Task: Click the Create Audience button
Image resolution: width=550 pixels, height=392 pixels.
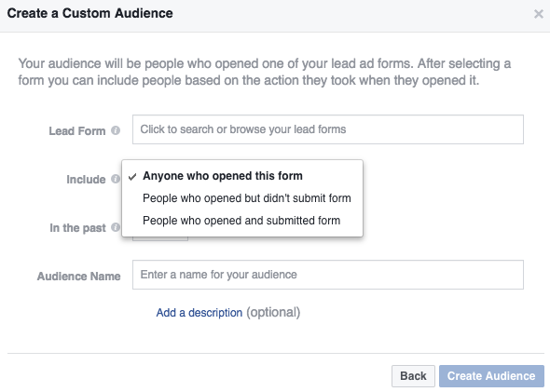Action: (491, 376)
